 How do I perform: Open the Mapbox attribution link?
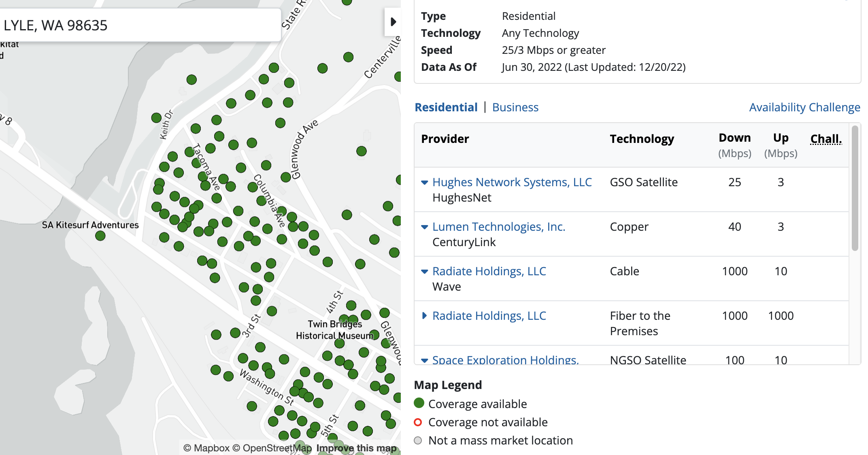point(206,448)
